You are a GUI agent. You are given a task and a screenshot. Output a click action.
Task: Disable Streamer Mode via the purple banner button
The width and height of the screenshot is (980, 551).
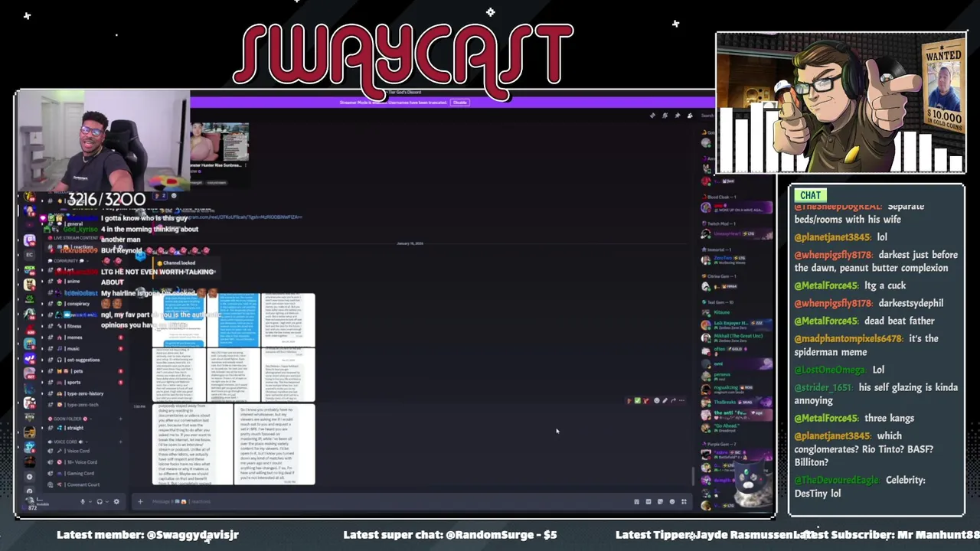(x=459, y=102)
